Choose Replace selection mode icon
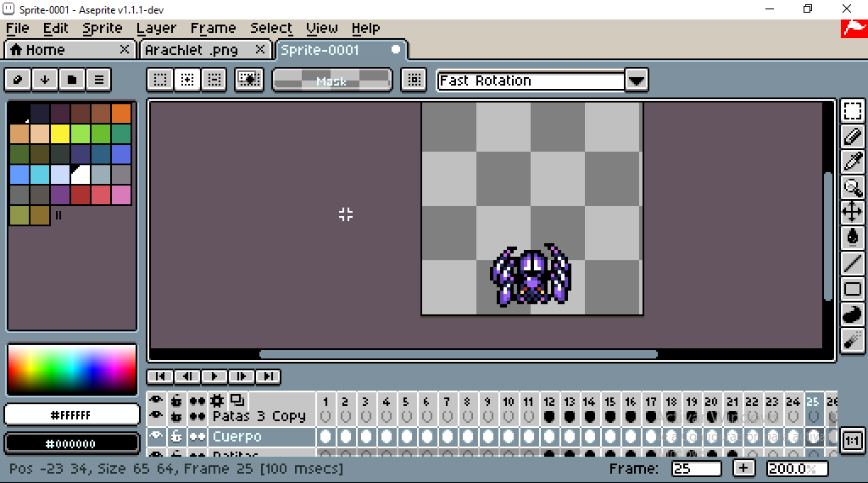 coord(160,80)
